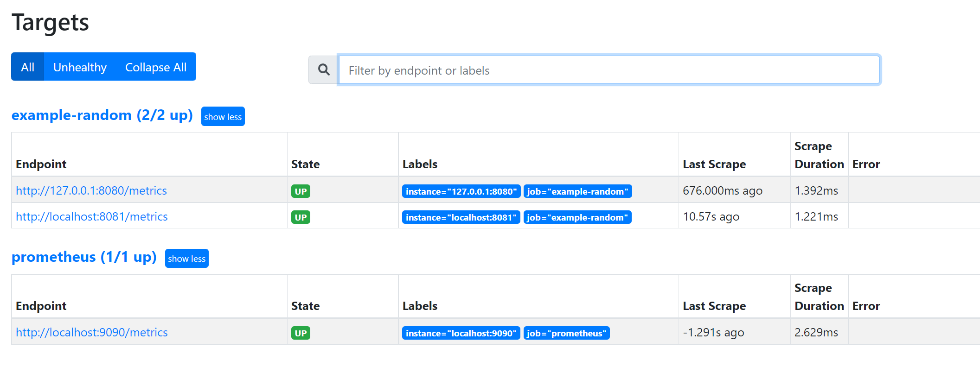Viewport: 980px width, 392px height.
Task: Click the job="prometheus" label badge
Action: (x=567, y=333)
